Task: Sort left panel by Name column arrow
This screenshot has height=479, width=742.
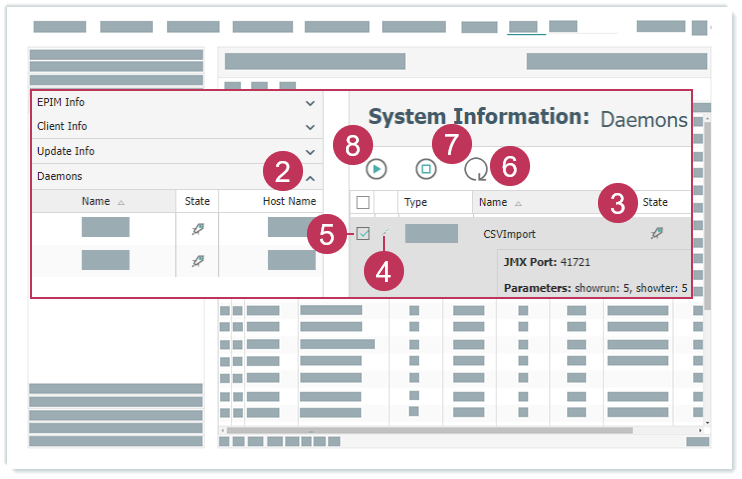Action: 121,202
